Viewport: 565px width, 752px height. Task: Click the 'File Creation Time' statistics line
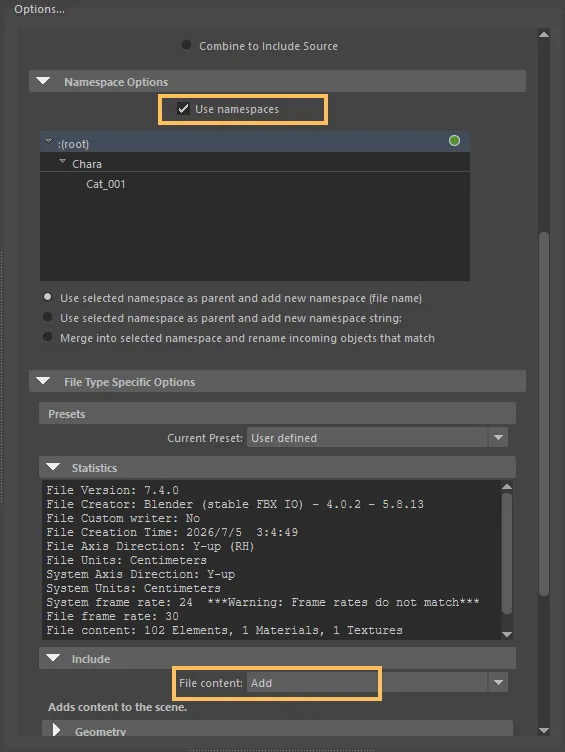(x=172, y=532)
